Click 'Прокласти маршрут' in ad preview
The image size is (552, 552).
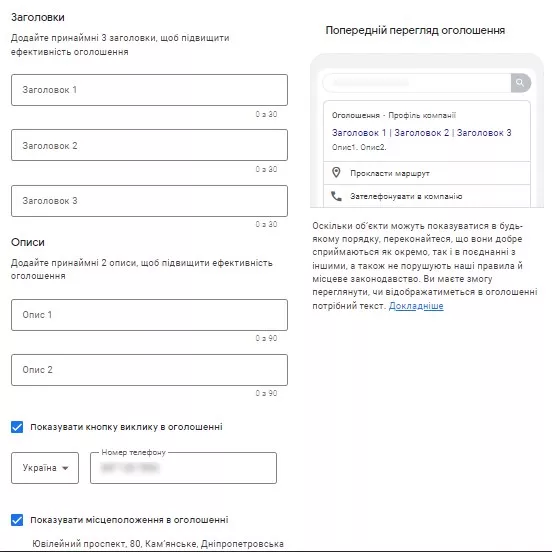tap(390, 173)
